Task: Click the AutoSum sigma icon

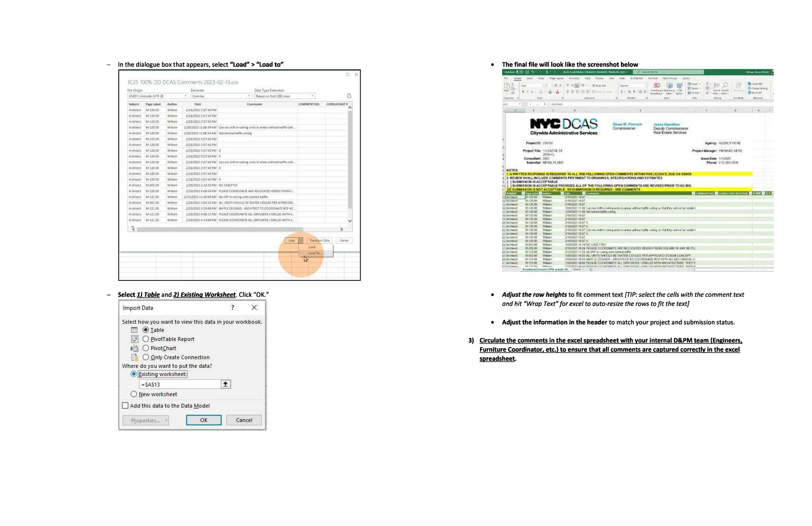Action: 708,84
